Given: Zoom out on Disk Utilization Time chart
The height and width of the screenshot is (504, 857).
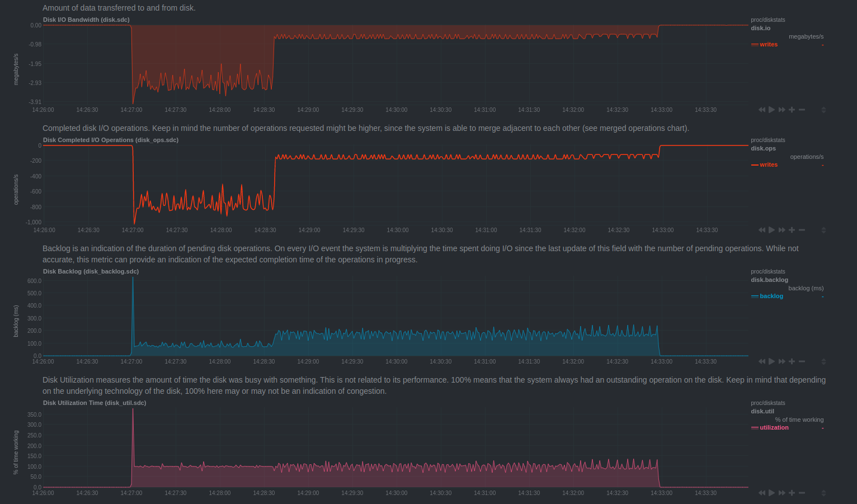Looking at the screenshot, I should [802, 493].
